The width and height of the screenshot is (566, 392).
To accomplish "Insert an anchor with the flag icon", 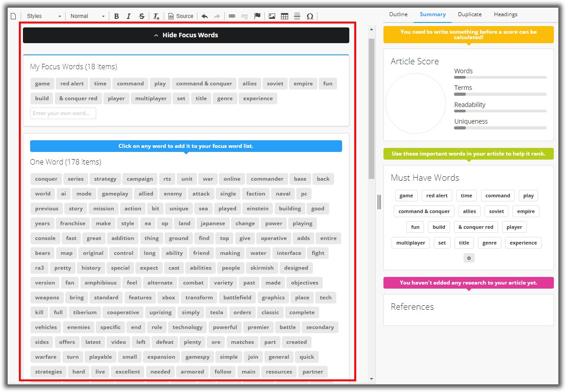I will 258,16.
